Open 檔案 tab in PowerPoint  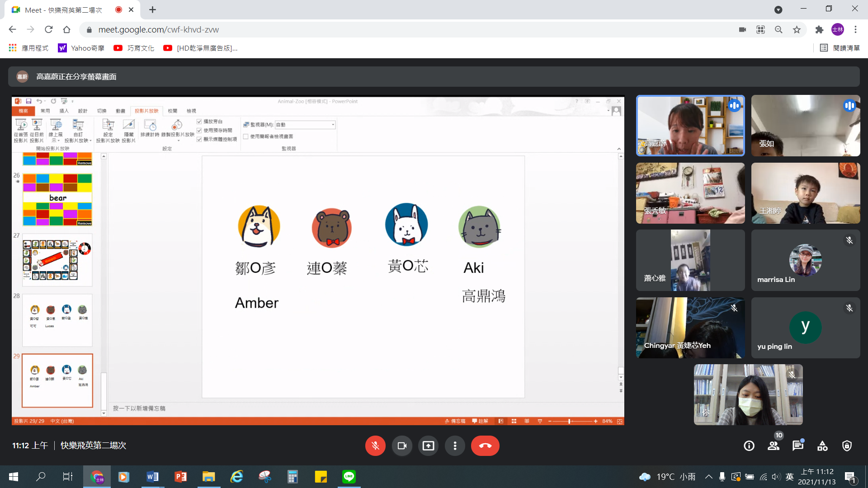(x=24, y=111)
